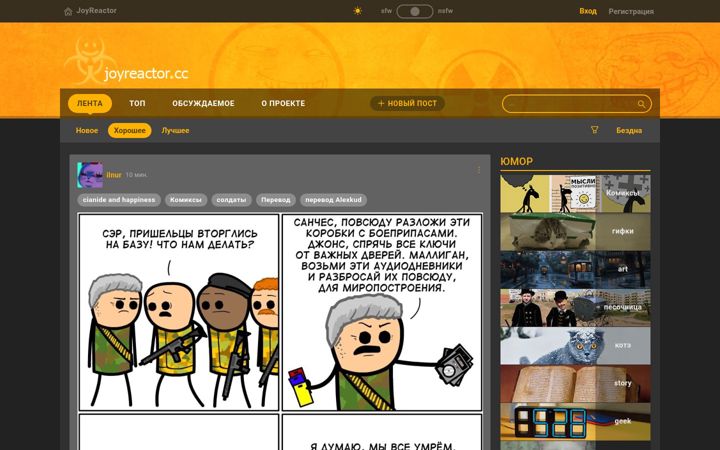Click the перевод Alexkud tag
The height and width of the screenshot is (450, 720).
click(333, 200)
